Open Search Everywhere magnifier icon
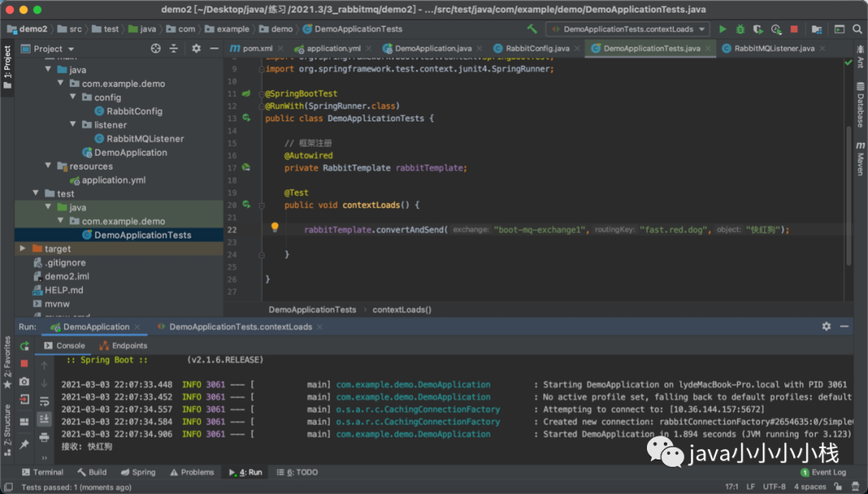The width and height of the screenshot is (868, 494). click(x=858, y=29)
